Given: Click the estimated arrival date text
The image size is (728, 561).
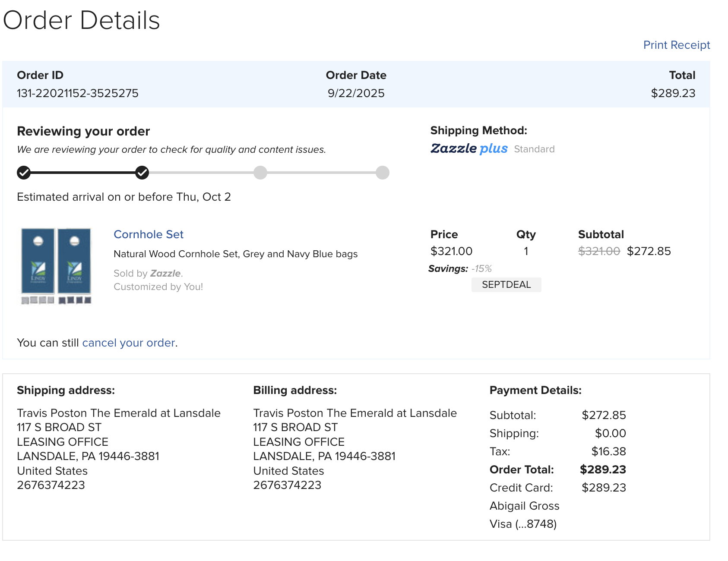Looking at the screenshot, I should click(x=124, y=197).
